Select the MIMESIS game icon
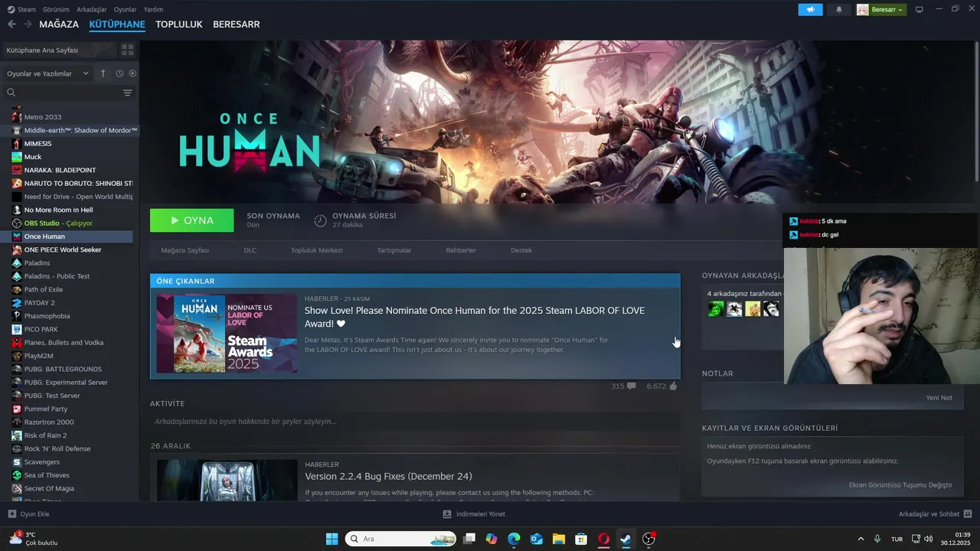Viewport: 980px width, 551px height. (x=17, y=144)
